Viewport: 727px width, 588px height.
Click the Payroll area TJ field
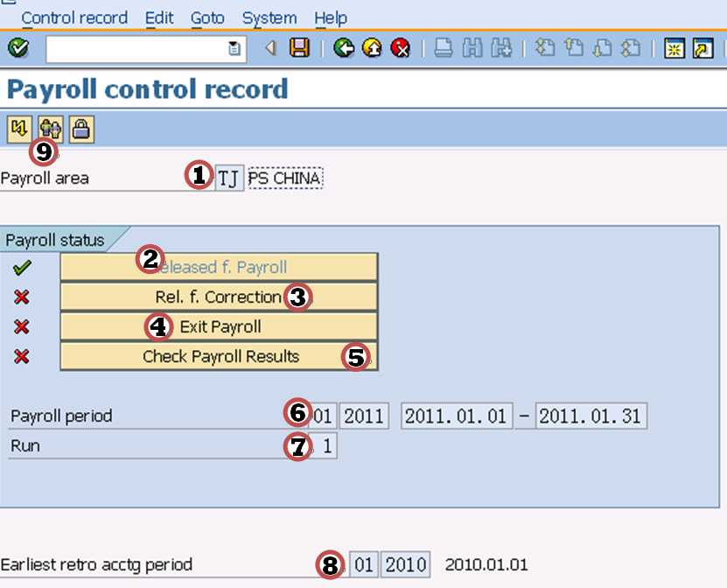[x=229, y=178]
